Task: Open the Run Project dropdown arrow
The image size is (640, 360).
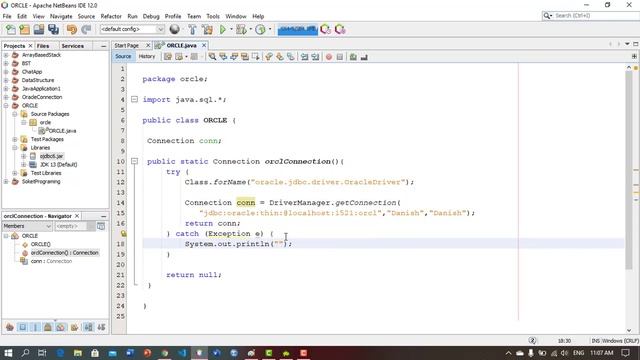Action: pyautogui.click(x=231, y=29)
